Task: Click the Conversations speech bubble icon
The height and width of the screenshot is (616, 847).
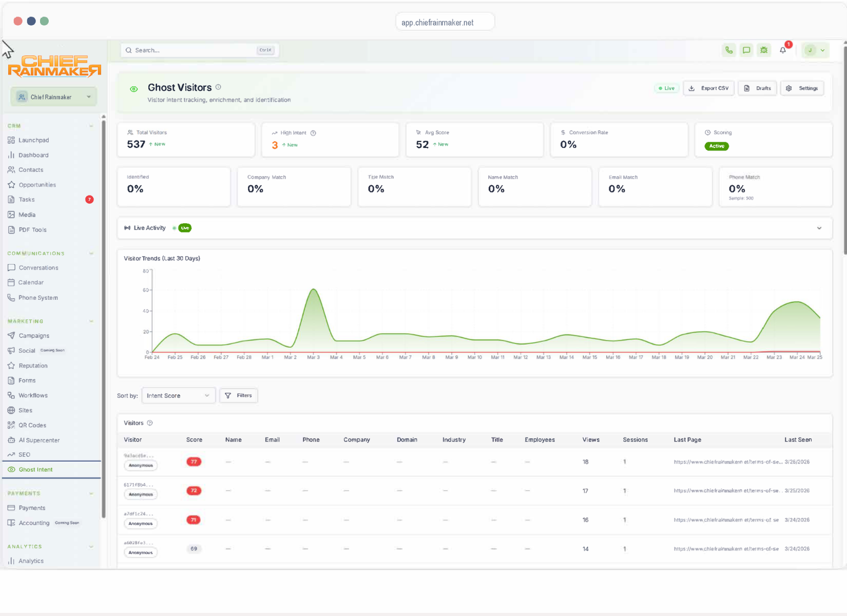Action: 11,267
